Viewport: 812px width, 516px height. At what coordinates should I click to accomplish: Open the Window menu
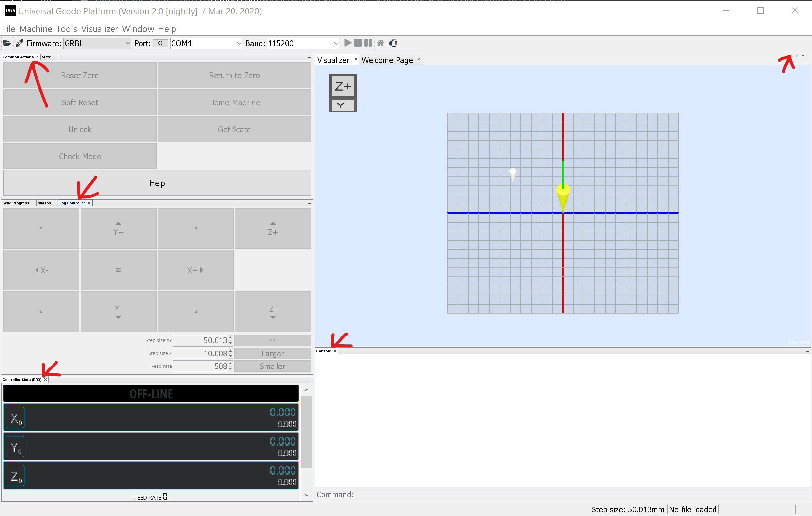[x=138, y=29]
